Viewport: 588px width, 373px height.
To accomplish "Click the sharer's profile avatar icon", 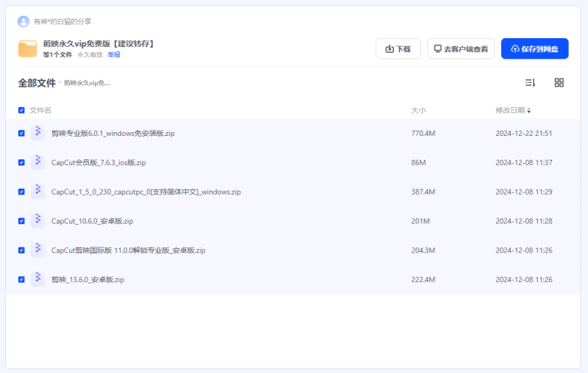I will click(x=24, y=21).
